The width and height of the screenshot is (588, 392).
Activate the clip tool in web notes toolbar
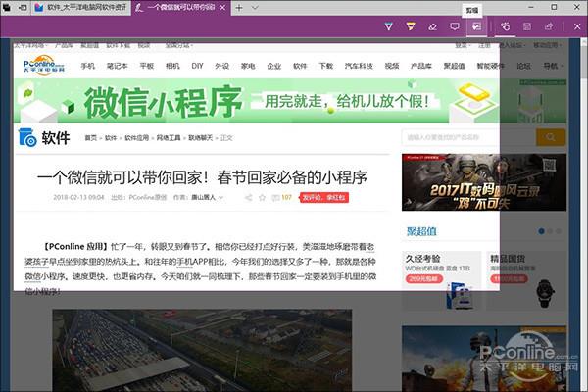pyautogui.click(x=476, y=26)
